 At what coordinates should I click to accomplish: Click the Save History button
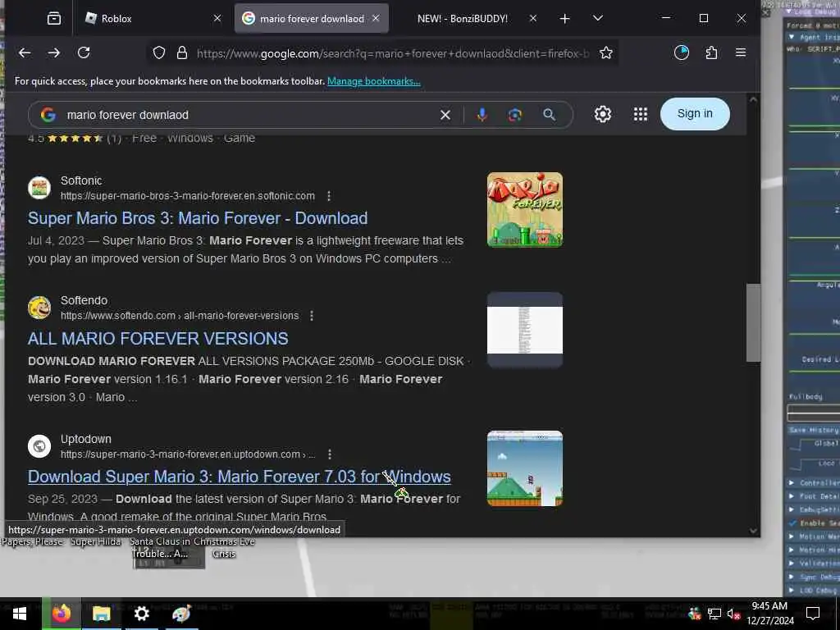pos(813,430)
